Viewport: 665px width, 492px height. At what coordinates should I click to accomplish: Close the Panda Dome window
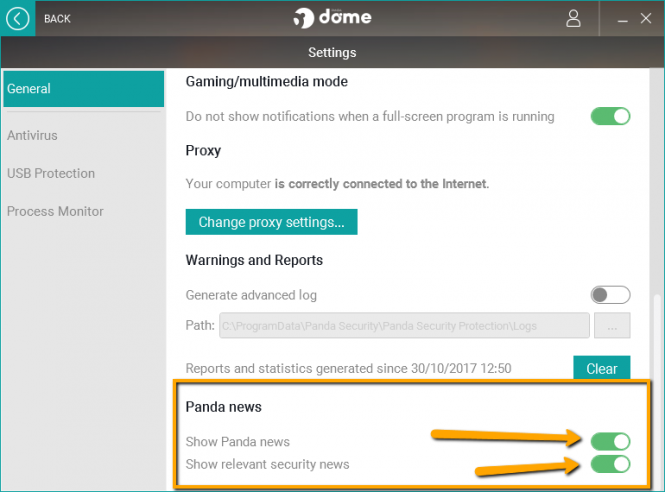645,18
